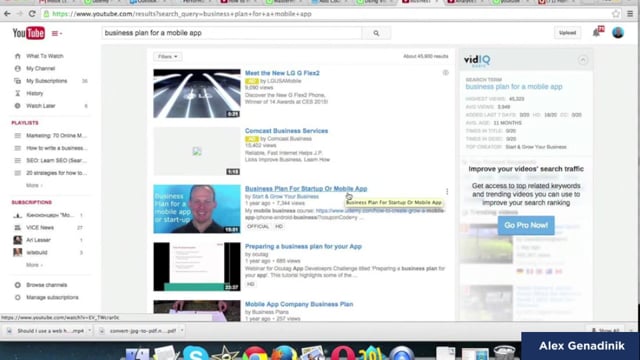The image size is (640, 360).
Task: Click Browse channels link
Action: (47, 285)
